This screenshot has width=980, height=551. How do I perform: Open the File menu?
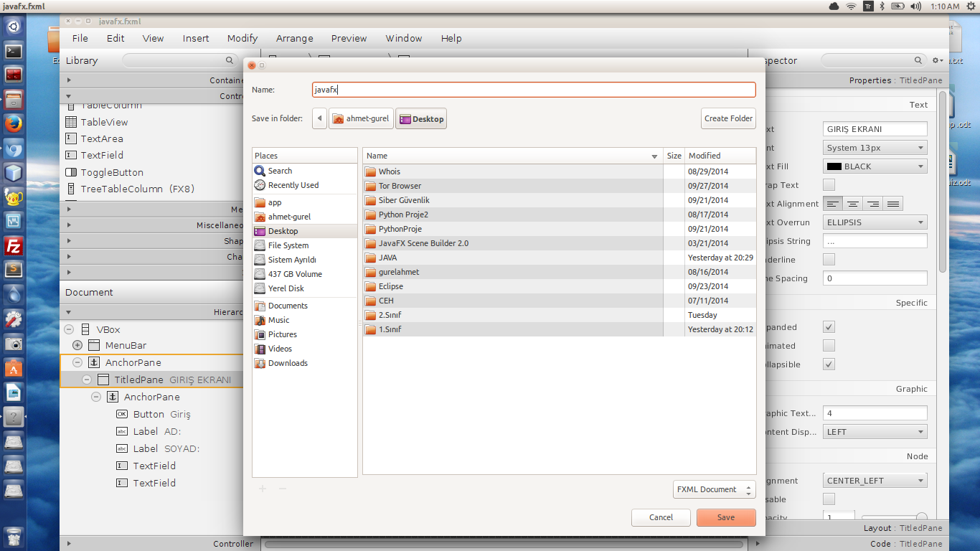[80, 38]
